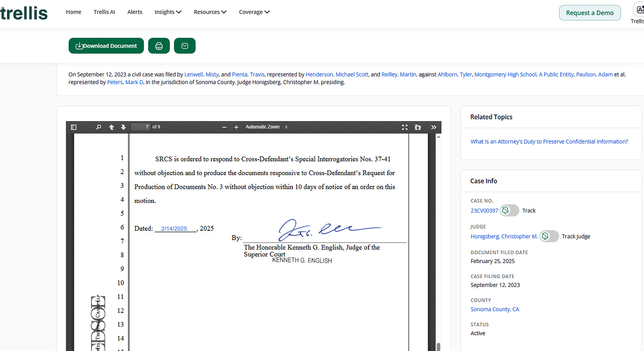Toggle the case Track switch
The height and width of the screenshot is (351, 644).
pos(510,210)
